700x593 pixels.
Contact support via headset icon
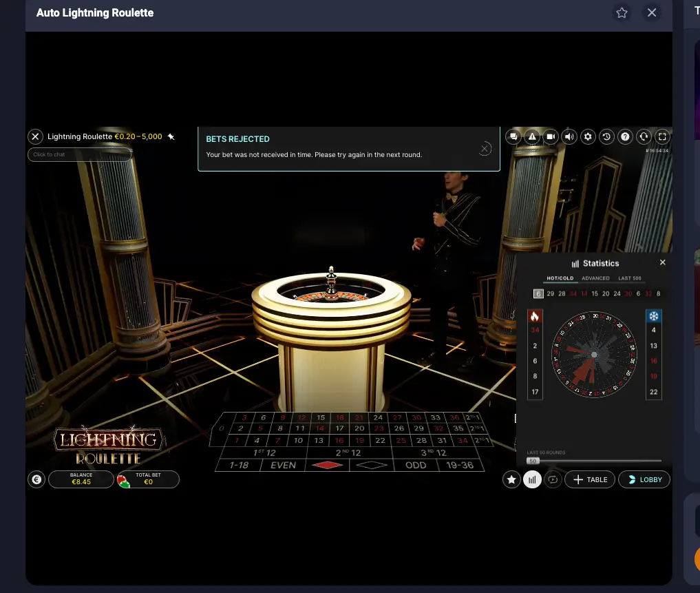tap(644, 137)
